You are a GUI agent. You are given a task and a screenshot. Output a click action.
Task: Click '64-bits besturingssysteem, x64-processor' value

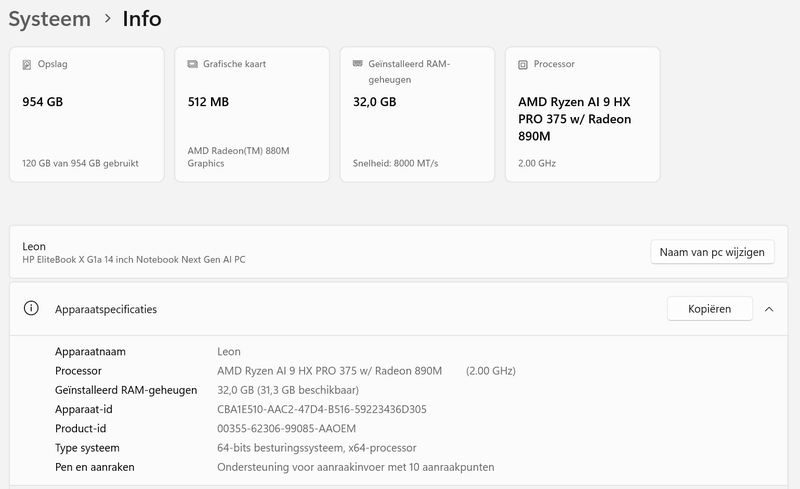click(x=316, y=448)
